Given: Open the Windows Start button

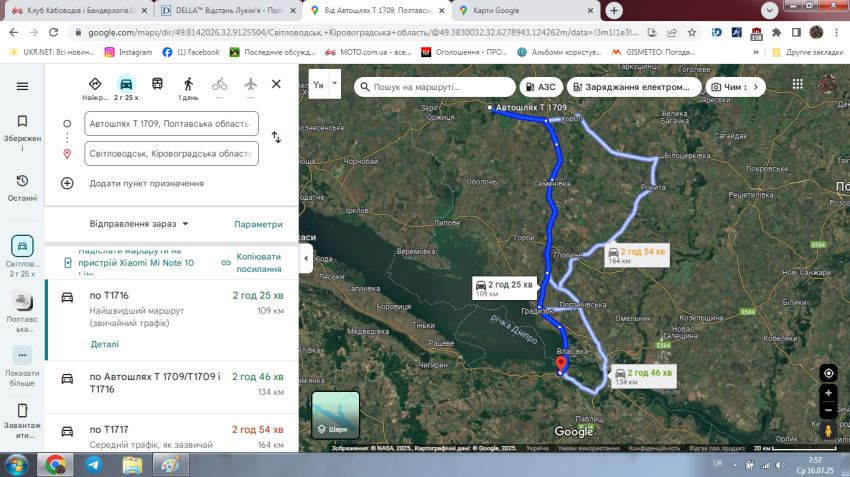Looking at the screenshot, I should click(17, 465).
